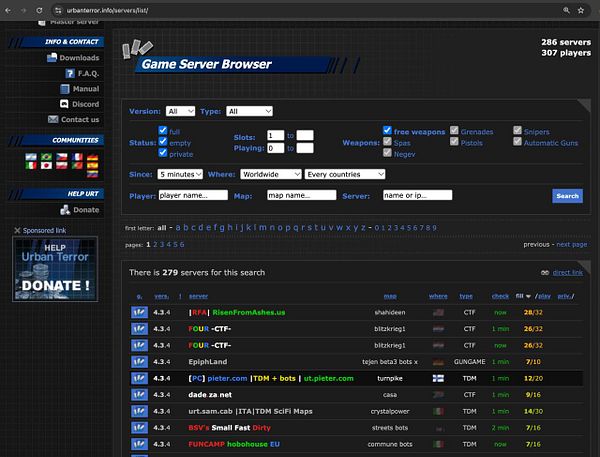
Task: Click the Manual book icon
Action: [x=65, y=89]
